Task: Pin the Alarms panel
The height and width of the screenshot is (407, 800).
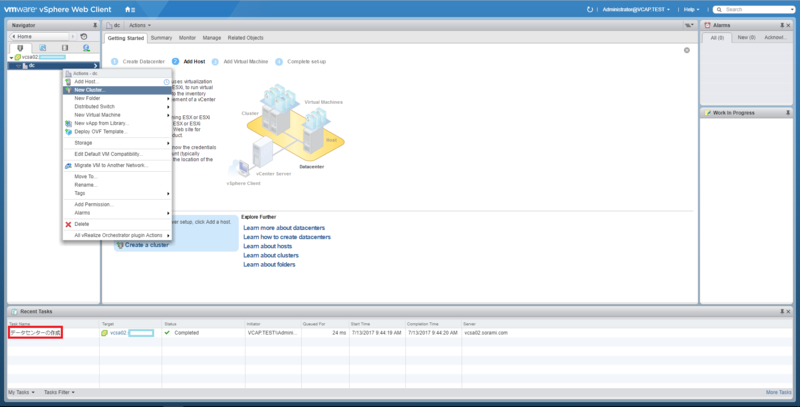Action: [782, 25]
